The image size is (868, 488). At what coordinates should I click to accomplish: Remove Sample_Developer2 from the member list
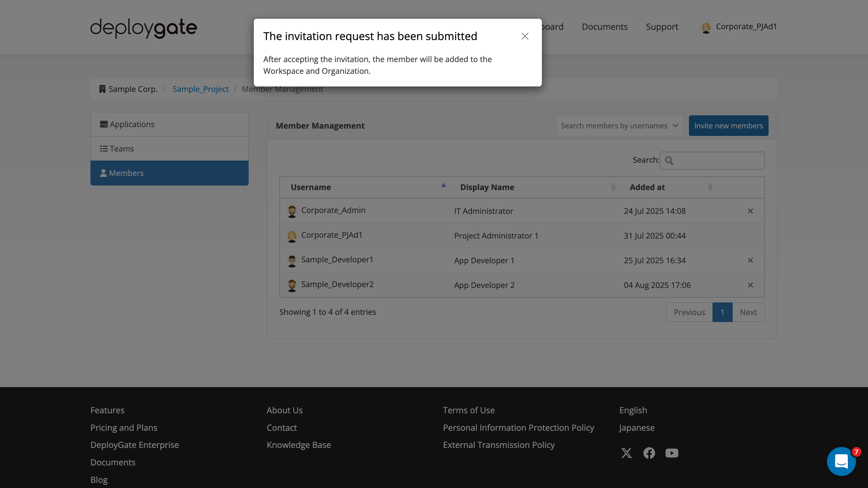tap(750, 285)
